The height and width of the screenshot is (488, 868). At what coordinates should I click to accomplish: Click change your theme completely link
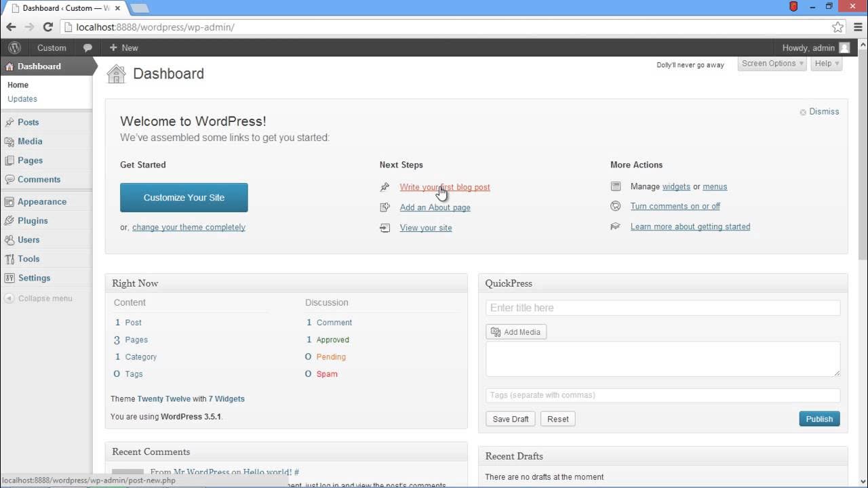tap(189, 228)
